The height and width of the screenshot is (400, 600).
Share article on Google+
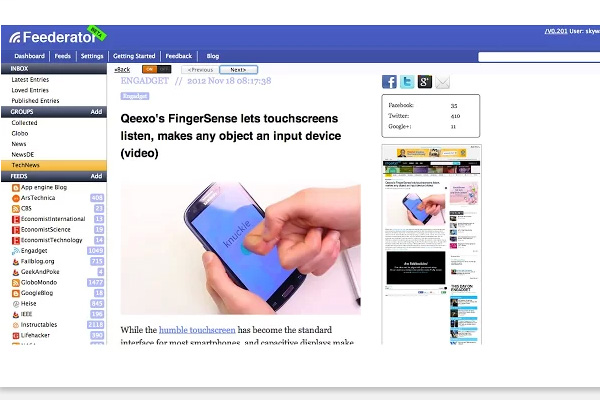click(x=425, y=82)
